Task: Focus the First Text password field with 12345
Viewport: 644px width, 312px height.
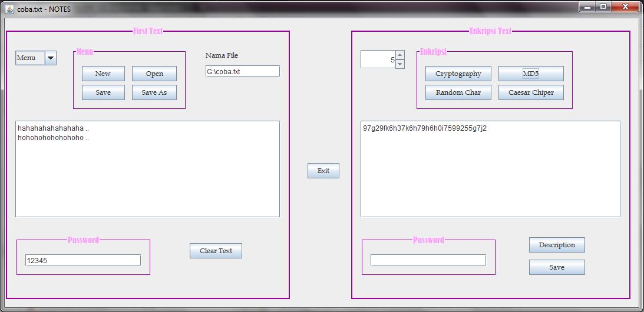Action: point(83,260)
